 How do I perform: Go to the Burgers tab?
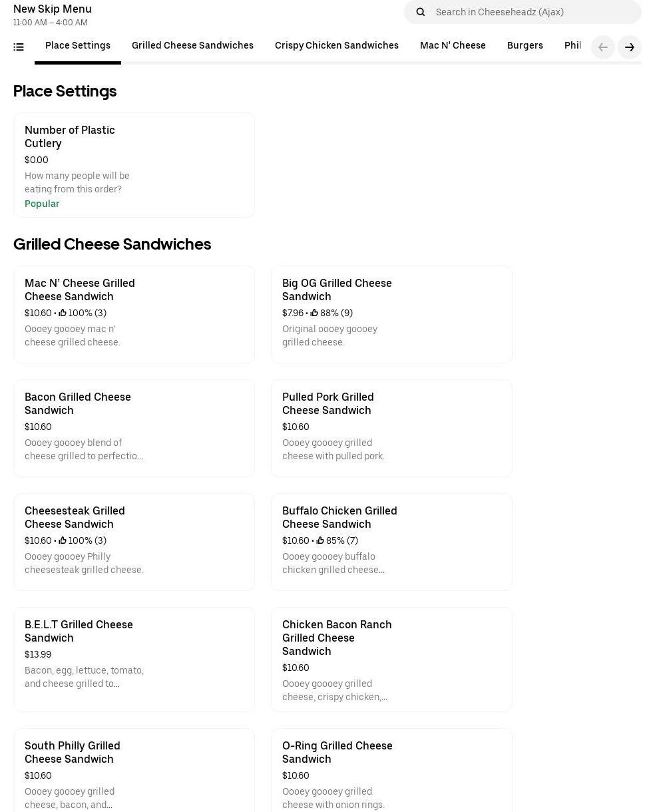pyautogui.click(x=525, y=45)
